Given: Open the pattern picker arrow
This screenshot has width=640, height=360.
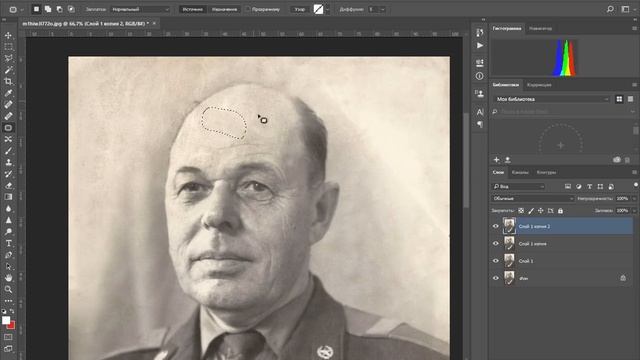Looking at the screenshot, I should [327, 9].
